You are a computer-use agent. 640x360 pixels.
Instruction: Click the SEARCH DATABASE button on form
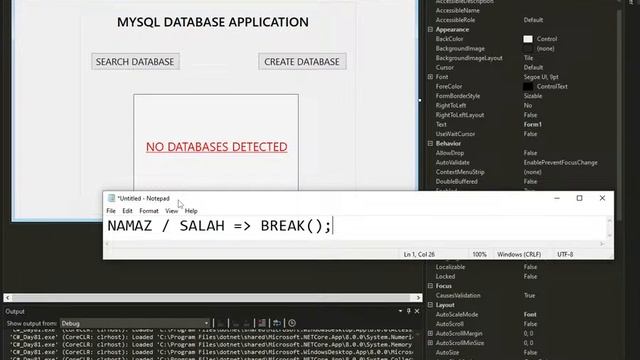[x=135, y=62]
